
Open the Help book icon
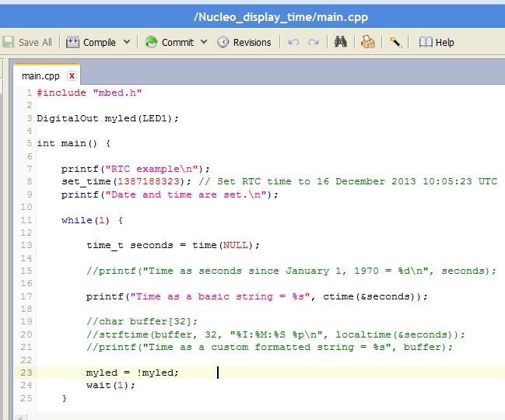426,42
